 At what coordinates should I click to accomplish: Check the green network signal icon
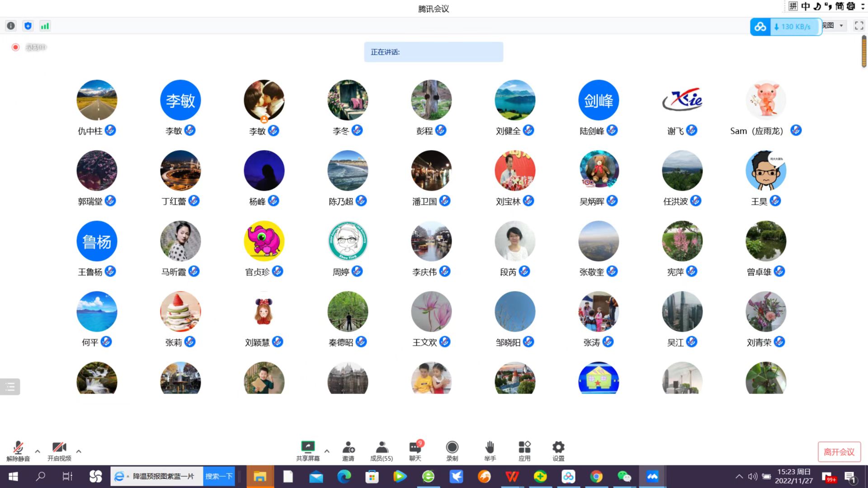click(x=45, y=26)
